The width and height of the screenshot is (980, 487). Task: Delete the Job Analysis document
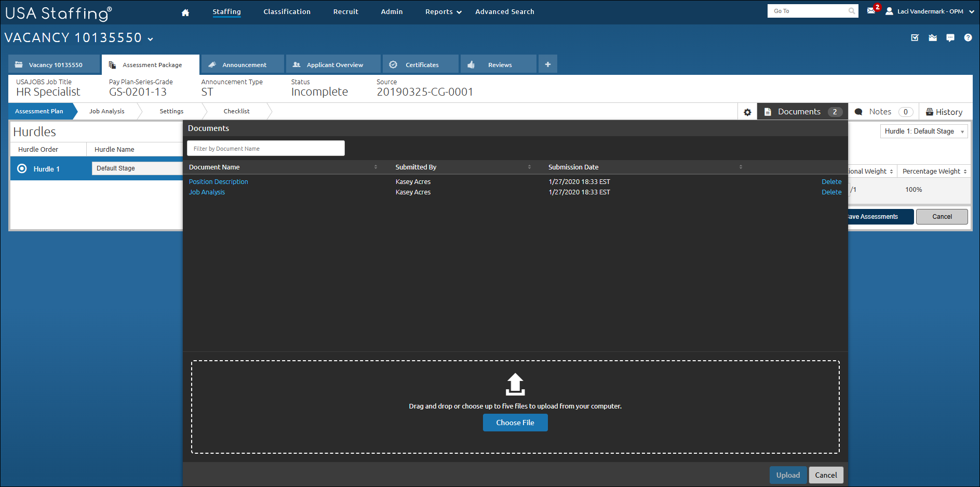pos(831,192)
